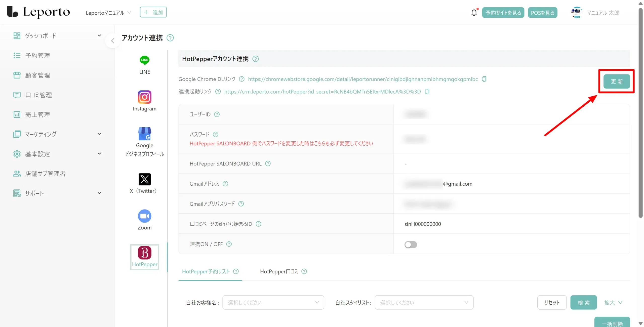Open the 自社お客様名 dropdown
The width and height of the screenshot is (644, 327).
tap(273, 302)
